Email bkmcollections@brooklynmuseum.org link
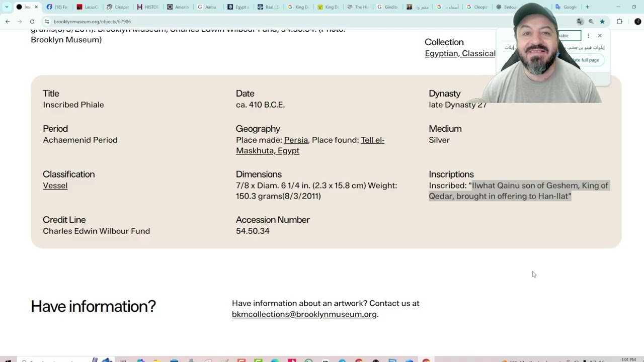 pos(304,314)
